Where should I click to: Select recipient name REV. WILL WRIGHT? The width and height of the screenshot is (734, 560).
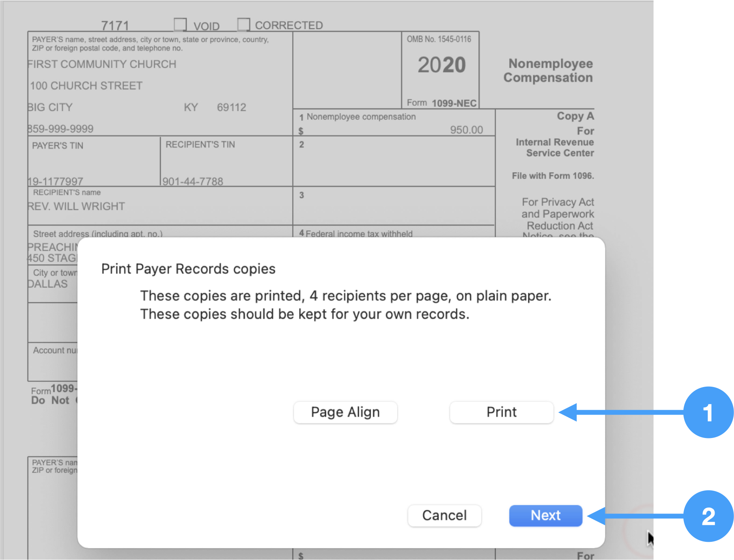[x=76, y=206]
